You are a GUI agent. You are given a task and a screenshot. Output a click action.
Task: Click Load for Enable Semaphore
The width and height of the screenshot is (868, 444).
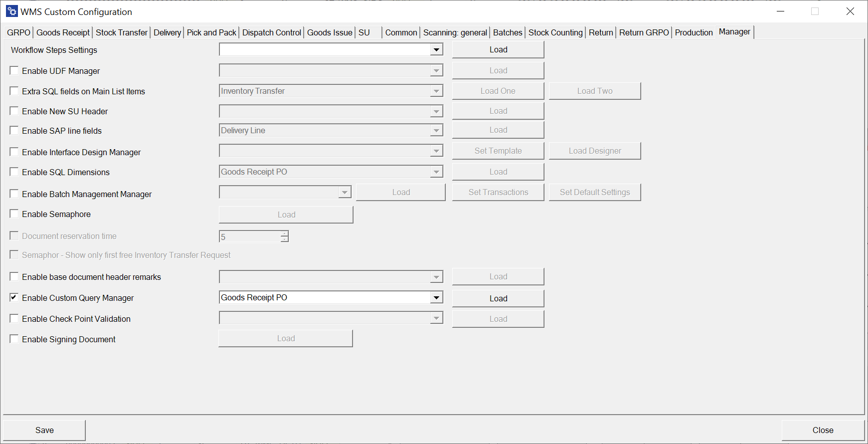click(x=286, y=215)
